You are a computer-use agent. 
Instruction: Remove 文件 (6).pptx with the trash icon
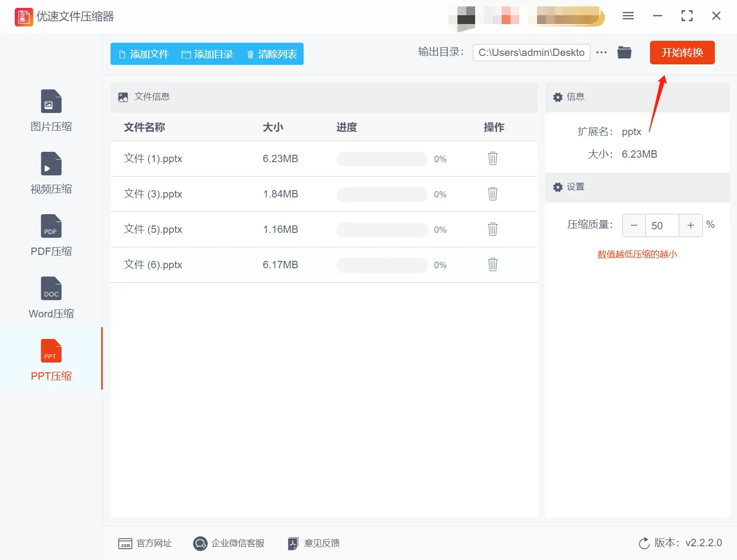pyautogui.click(x=493, y=264)
